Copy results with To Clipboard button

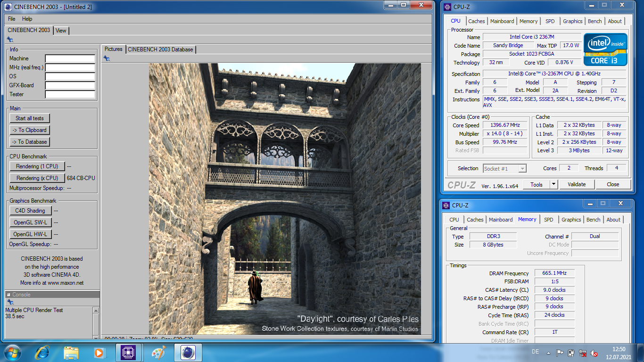29,130
